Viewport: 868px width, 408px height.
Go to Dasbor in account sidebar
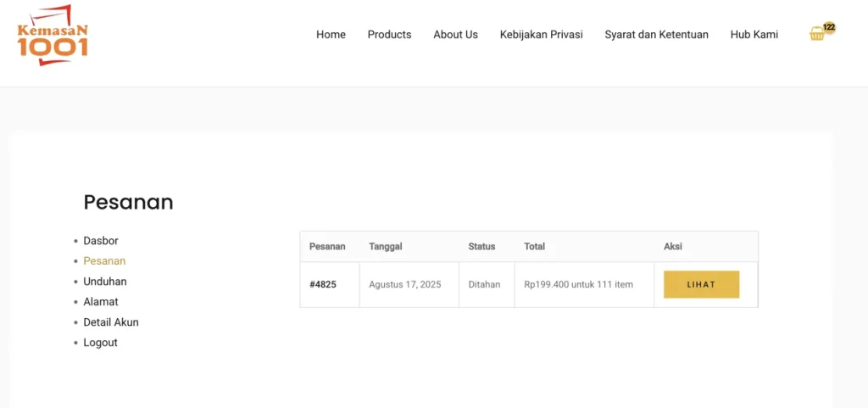[101, 241]
